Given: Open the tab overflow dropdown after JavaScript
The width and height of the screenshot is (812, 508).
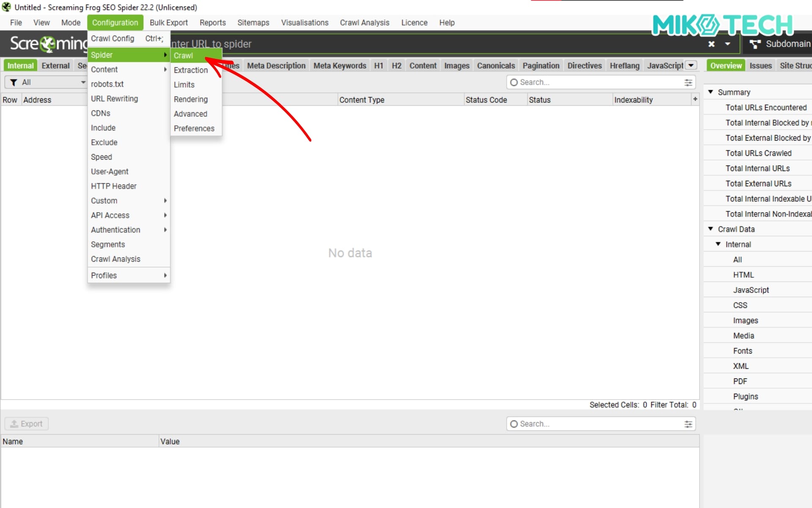Looking at the screenshot, I should [x=691, y=66].
